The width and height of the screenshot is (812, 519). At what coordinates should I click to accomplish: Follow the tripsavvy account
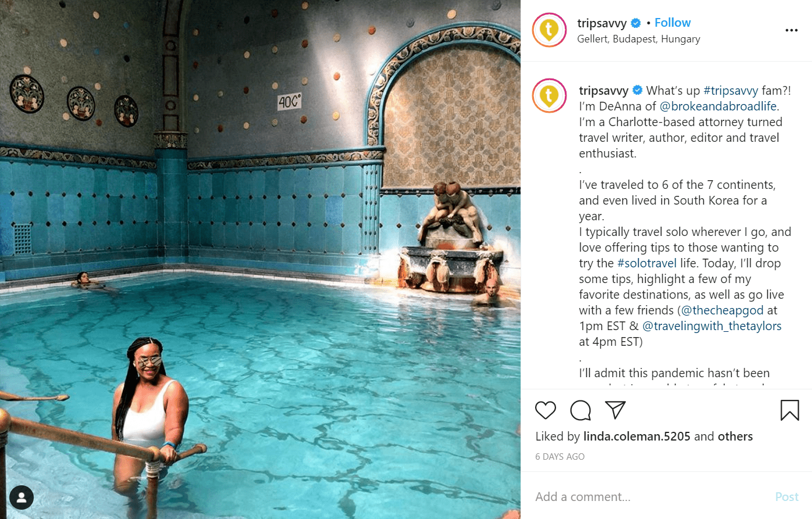click(672, 23)
